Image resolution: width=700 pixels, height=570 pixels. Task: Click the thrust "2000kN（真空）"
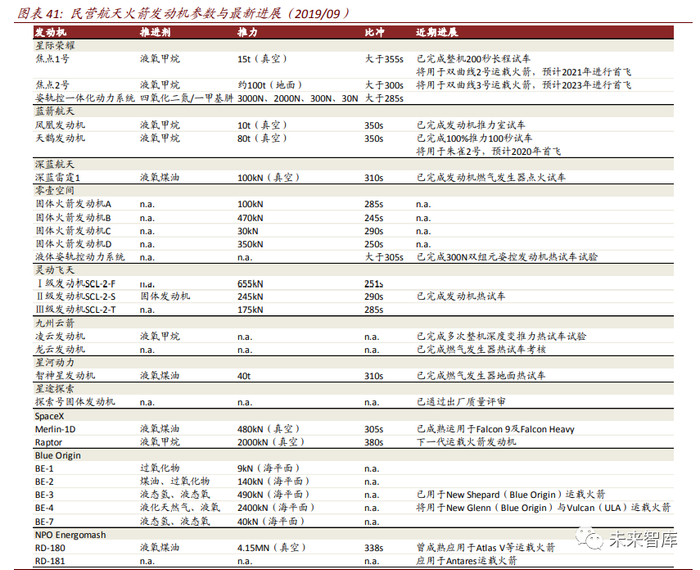coord(271,442)
